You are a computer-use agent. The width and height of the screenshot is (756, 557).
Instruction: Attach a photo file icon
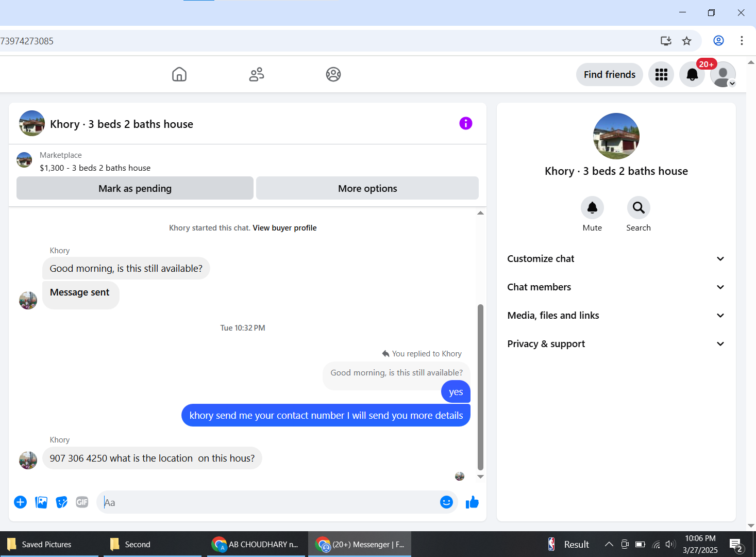[41, 502]
